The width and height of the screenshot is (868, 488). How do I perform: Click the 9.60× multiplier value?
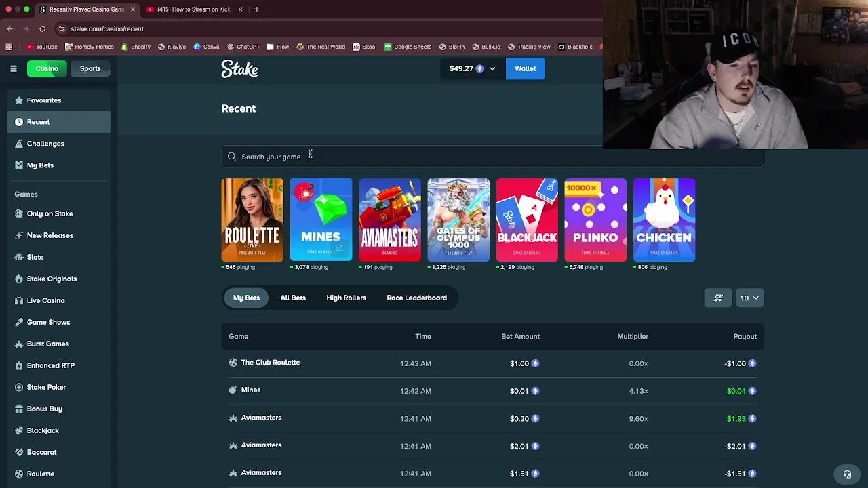coord(638,419)
